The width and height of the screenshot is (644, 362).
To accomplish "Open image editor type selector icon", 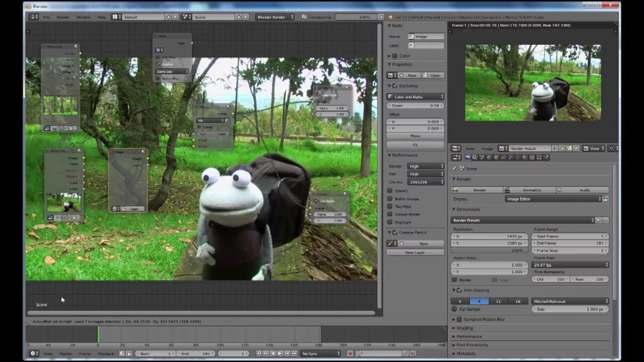I will (x=456, y=148).
